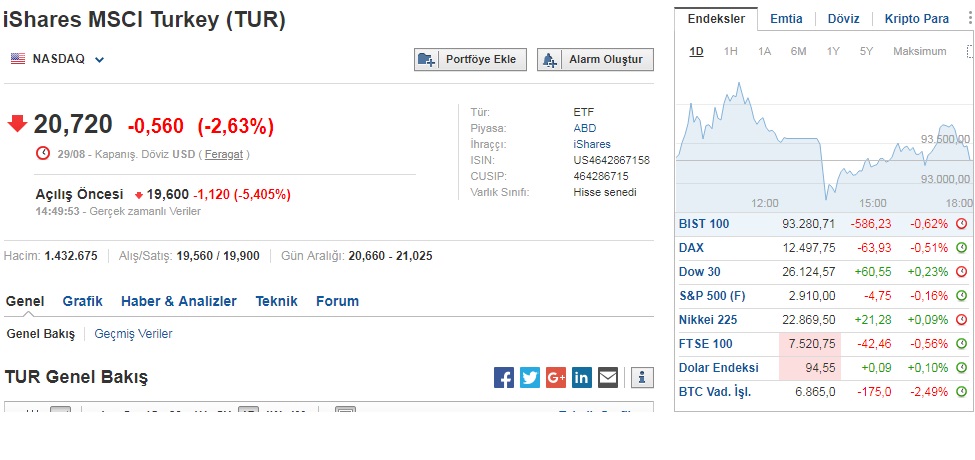Open BTC Vad. İşl. link
The width and height of the screenshot is (975, 460).
715,392
